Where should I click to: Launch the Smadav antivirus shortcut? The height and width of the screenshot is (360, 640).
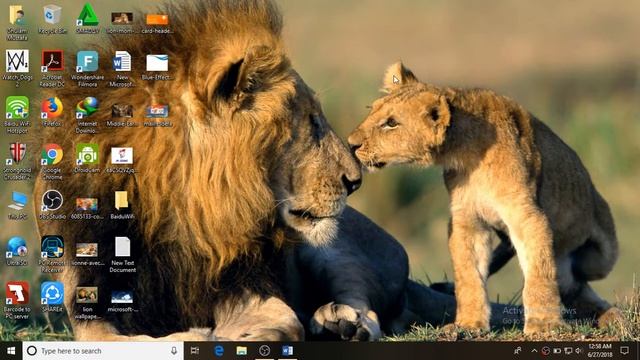87,19
